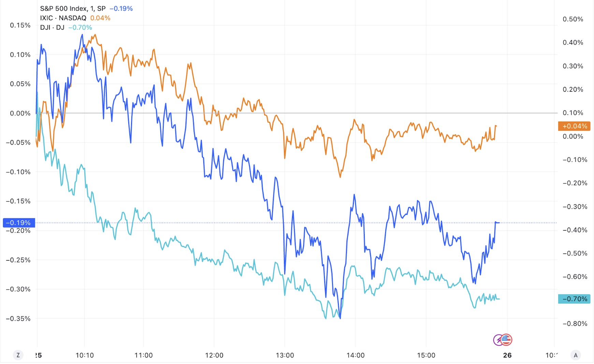594x364 pixels.
Task: Click the -0.80% right scale value
Action: 575,323
